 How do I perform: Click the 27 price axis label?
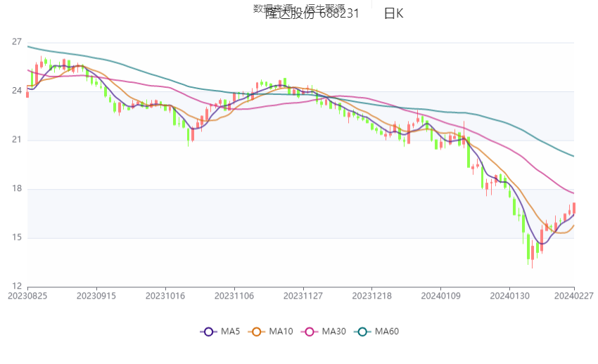click(x=17, y=42)
